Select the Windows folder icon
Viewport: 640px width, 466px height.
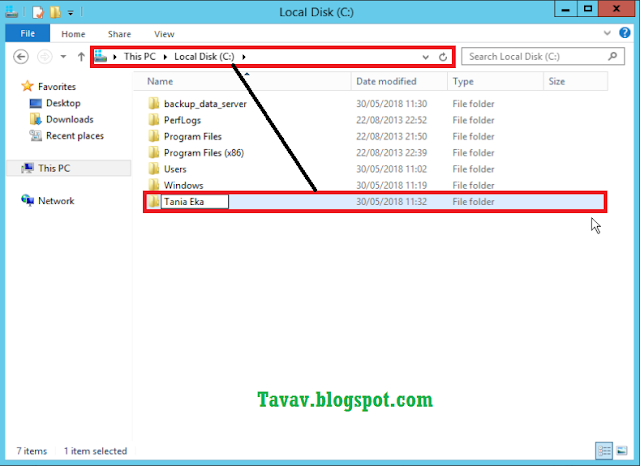(x=154, y=184)
